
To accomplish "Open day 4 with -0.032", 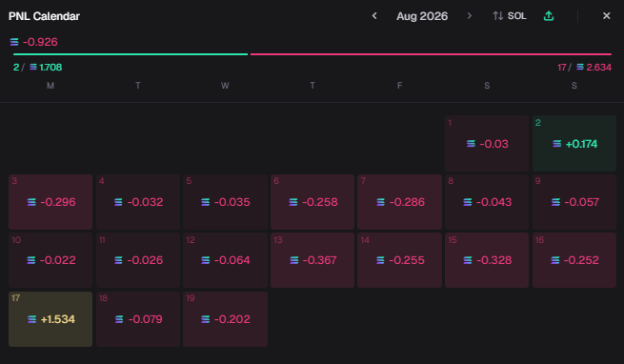I will pos(138,202).
